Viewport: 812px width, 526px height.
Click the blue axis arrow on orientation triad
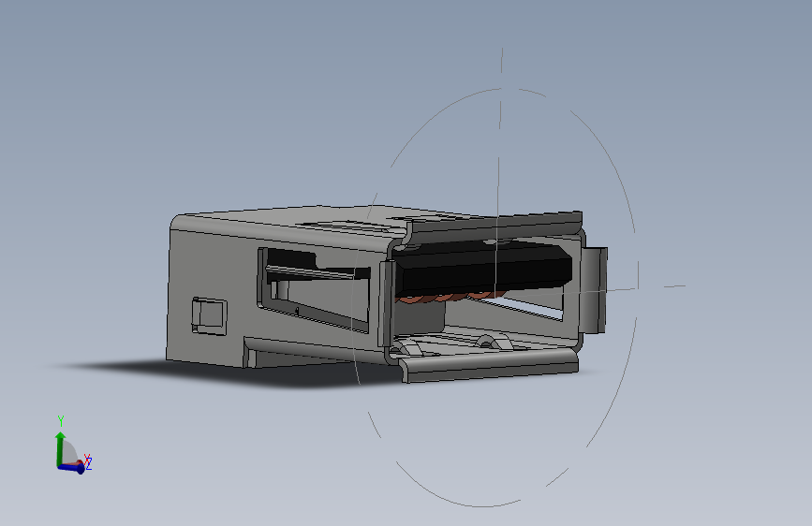(71, 467)
